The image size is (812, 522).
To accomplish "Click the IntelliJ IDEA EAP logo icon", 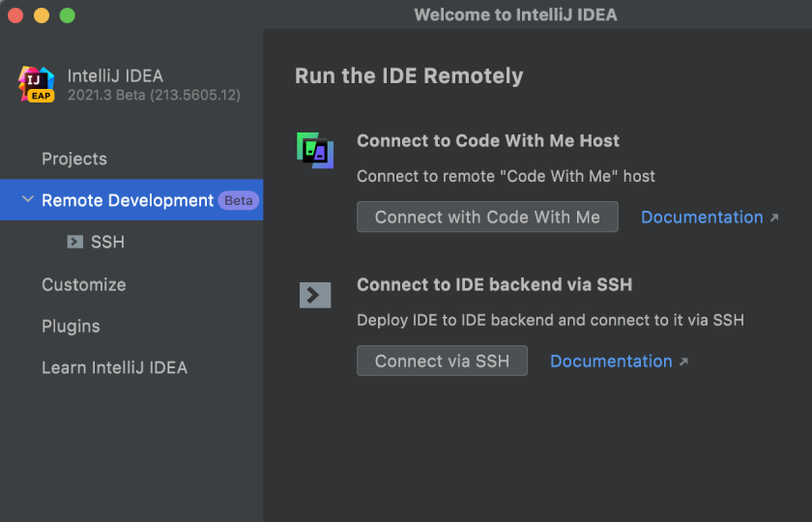I will tap(37, 84).
